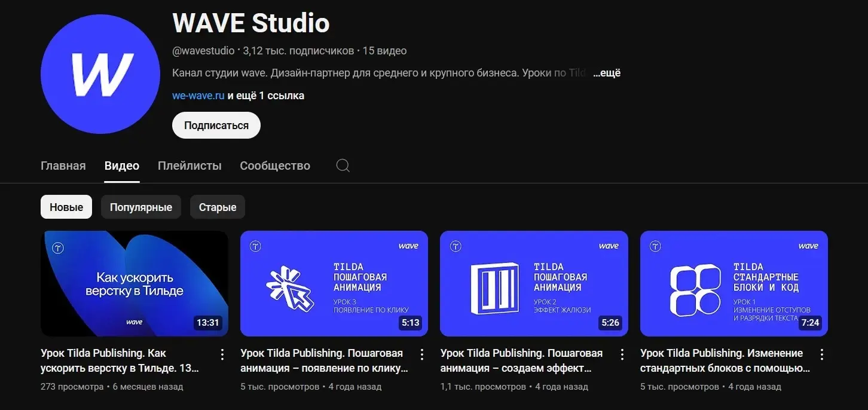Click the Tilda badge on урок 2 thumbnail
This screenshot has height=410, width=868.
click(x=456, y=246)
